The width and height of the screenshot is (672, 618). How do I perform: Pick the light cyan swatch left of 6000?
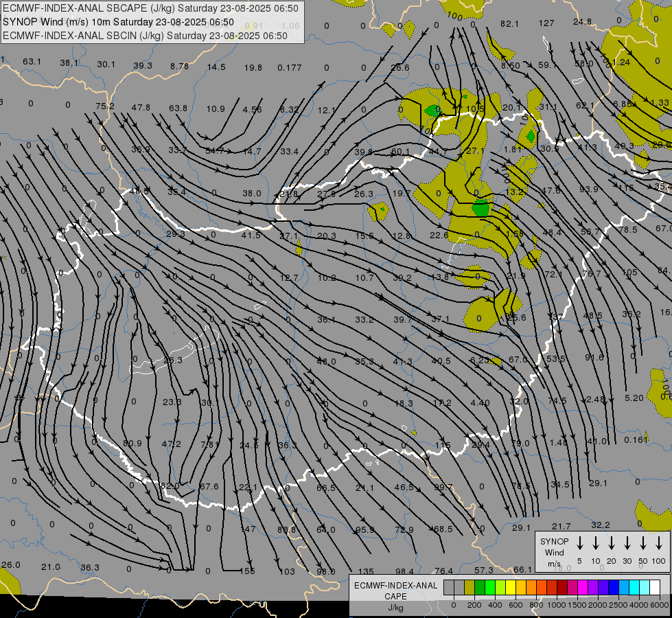coord(645,588)
